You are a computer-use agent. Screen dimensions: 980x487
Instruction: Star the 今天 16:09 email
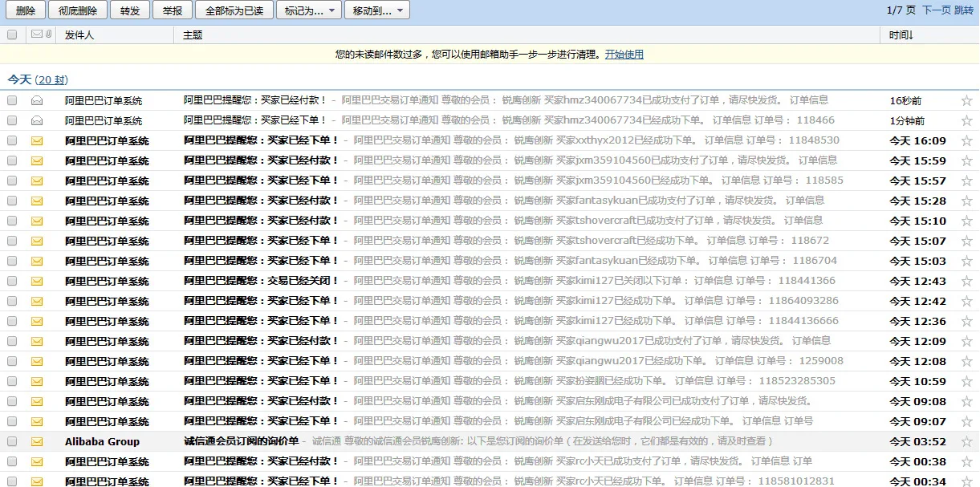tap(966, 141)
